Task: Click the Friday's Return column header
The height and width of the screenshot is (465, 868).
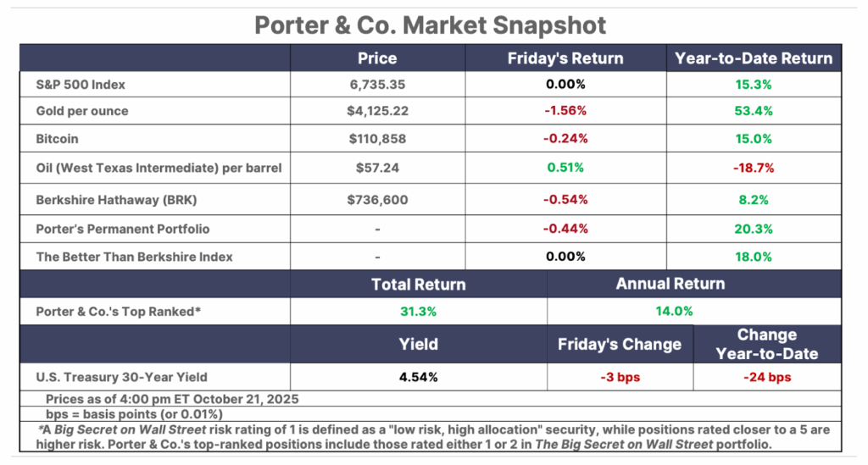Action: point(565,58)
